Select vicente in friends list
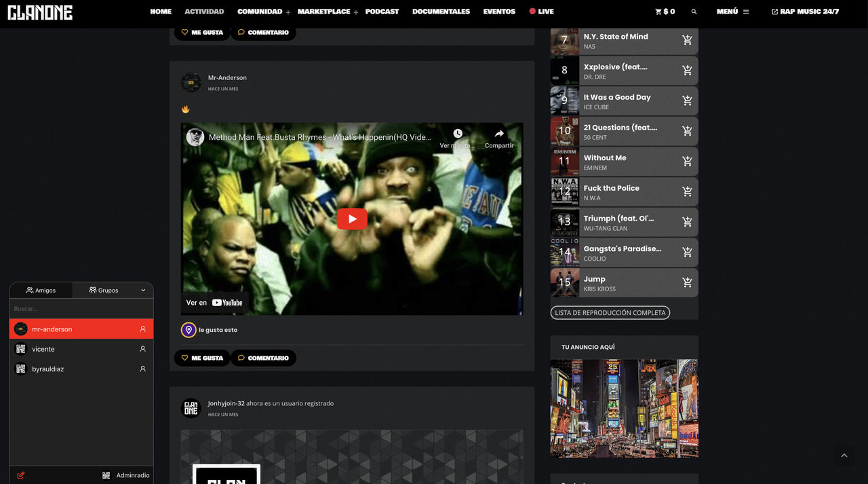Image resolution: width=868 pixels, height=484 pixels. point(81,349)
